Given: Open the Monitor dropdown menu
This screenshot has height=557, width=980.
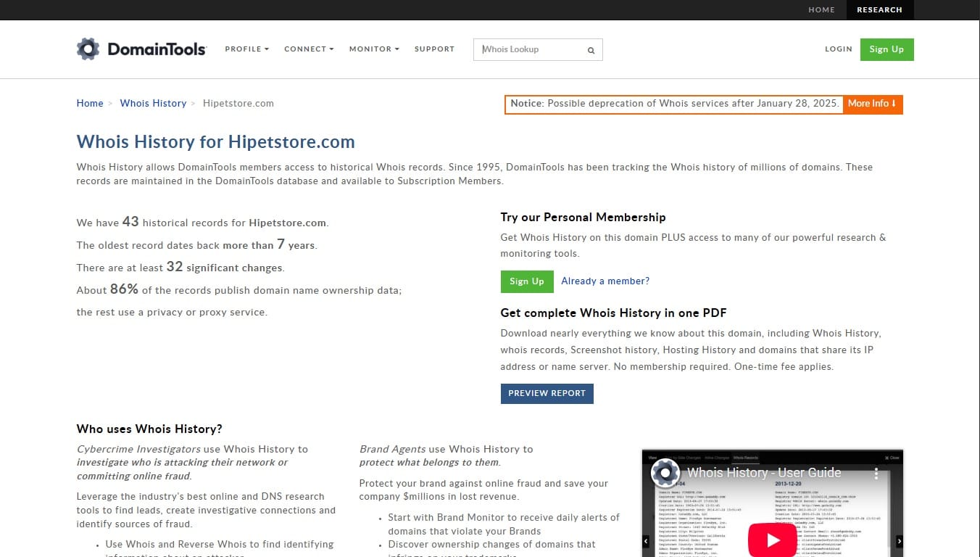Looking at the screenshot, I should point(374,49).
